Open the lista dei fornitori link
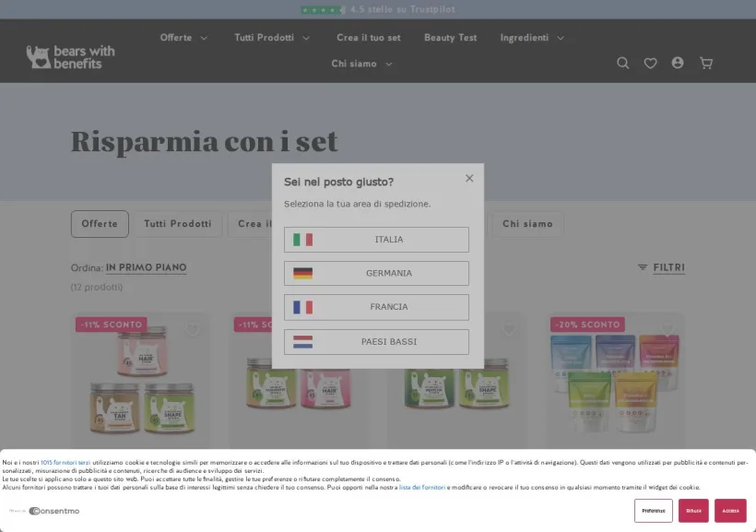Image resolution: width=756 pixels, height=532 pixels. tap(422, 488)
